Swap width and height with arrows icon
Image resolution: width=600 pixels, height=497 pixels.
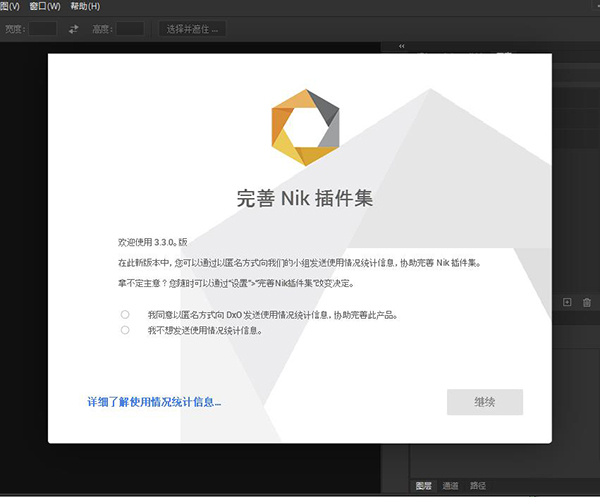73,29
